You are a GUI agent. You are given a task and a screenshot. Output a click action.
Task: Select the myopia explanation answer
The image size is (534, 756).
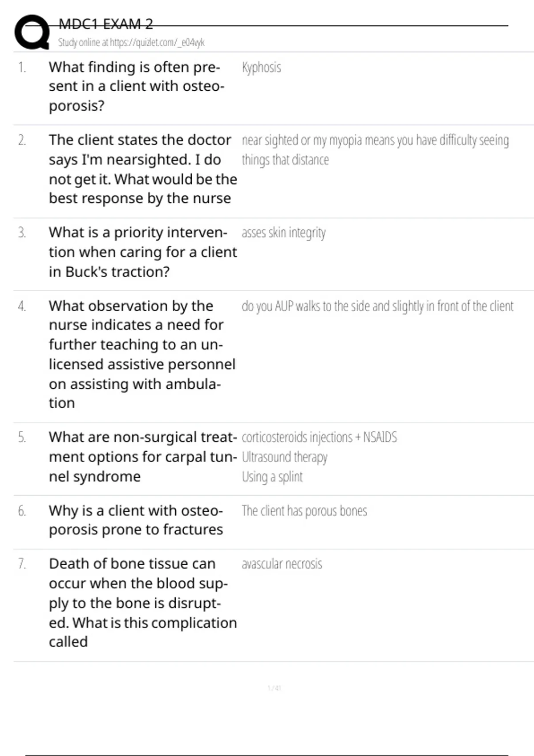(x=375, y=149)
